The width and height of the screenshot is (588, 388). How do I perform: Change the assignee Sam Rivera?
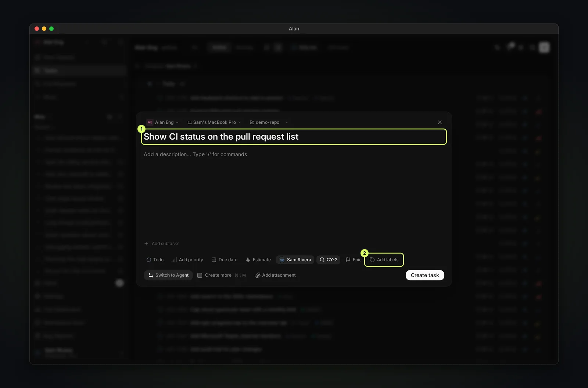click(x=295, y=260)
